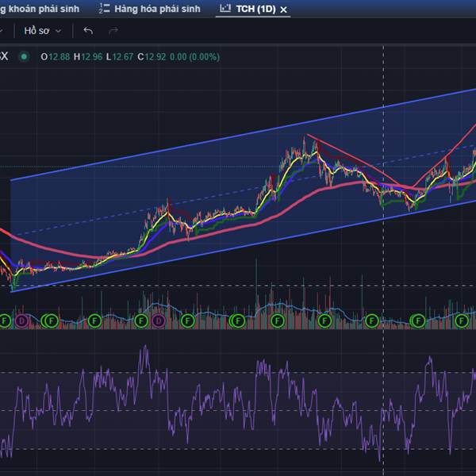Click the low price value L12.67
The height and width of the screenshot is (476, 476).
pos(120,57)
